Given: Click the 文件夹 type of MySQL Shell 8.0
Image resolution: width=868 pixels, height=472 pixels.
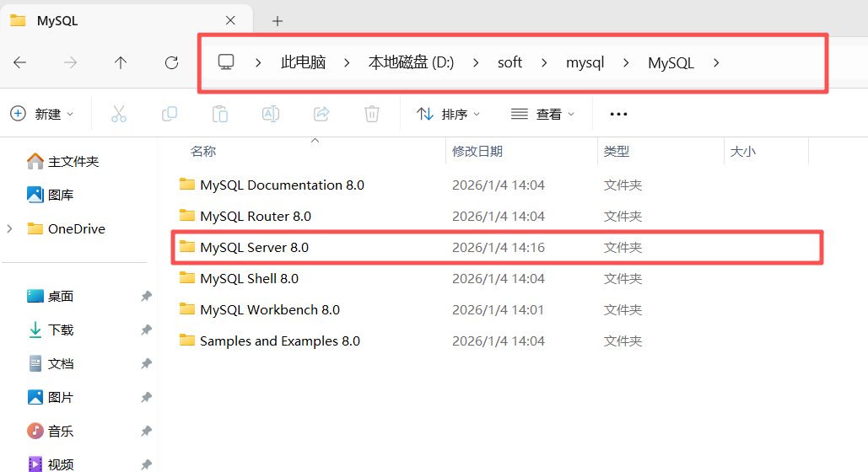Looking at the screenshot, I should tap(623, 278).
